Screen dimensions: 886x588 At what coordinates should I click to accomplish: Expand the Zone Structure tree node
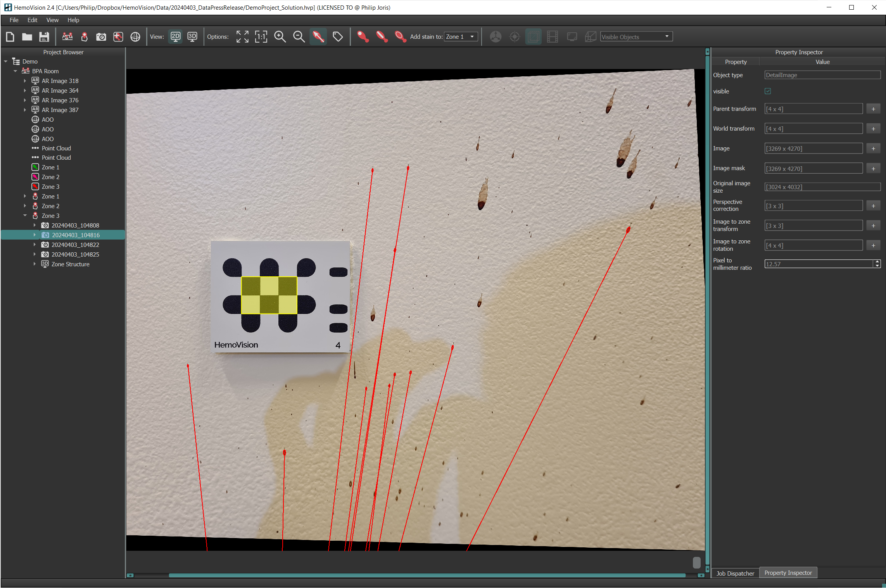click(x=35, y=264)
